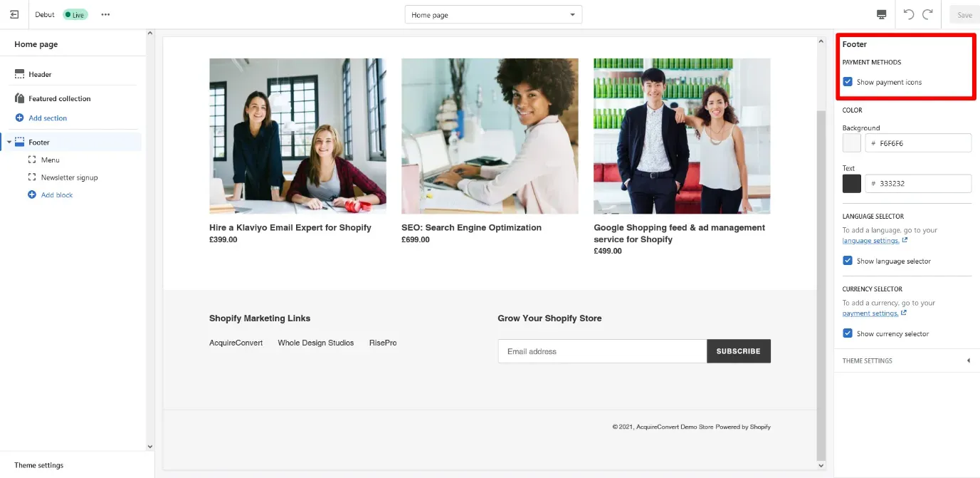Click the Header section icon
The height and width of the screenshot is (478, 980).
click(x=20, y=74)
